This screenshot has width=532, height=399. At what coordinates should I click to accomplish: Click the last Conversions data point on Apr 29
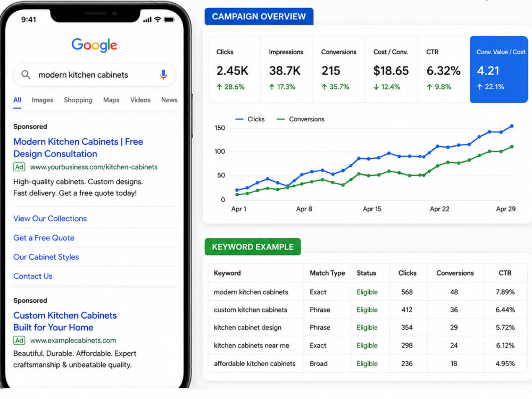(x=512, y=147)
